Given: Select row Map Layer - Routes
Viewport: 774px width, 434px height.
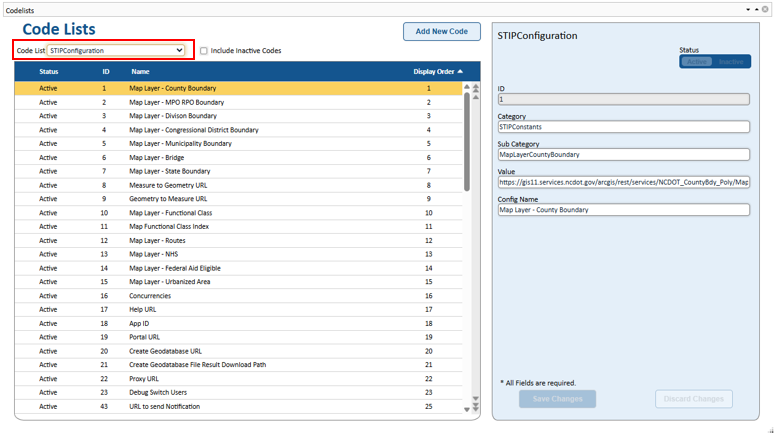Looking at the screenshot, I should click(238, 240).
